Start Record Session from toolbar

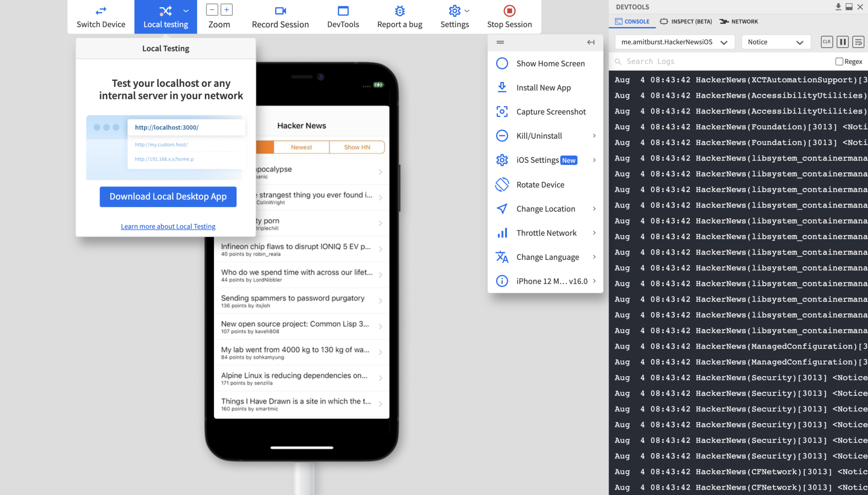click(280, 17)
